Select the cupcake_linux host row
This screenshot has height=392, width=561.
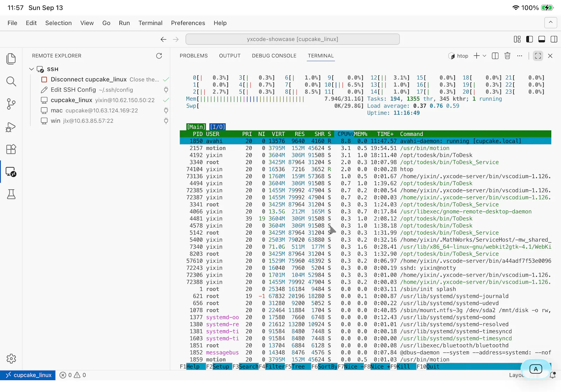pyautogui.click(x=100, y=100)
